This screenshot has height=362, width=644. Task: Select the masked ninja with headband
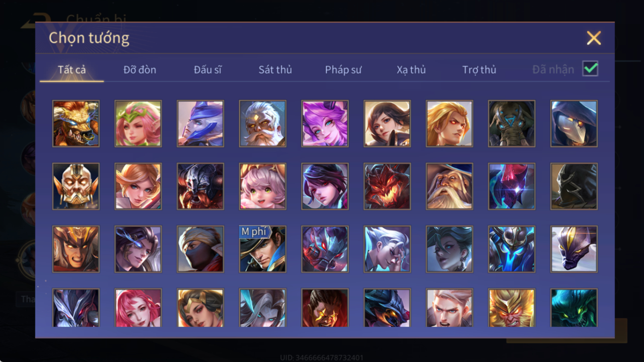[200, 249]
